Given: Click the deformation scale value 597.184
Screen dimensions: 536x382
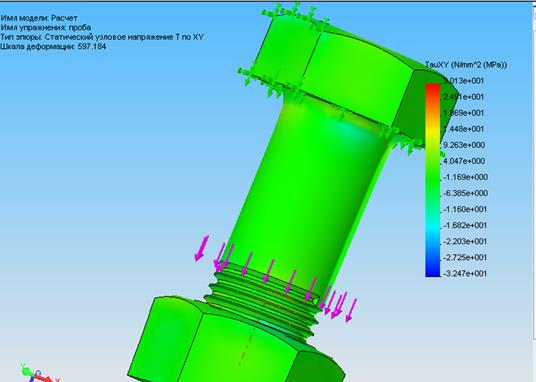Looking at the screenshot, I should click(92, 46).
